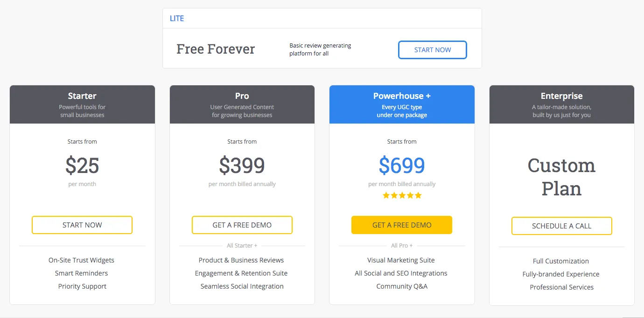644x318 pixels.
Task: Click the Visual Marketing Suite feature
Action: [x=401, y=260]
